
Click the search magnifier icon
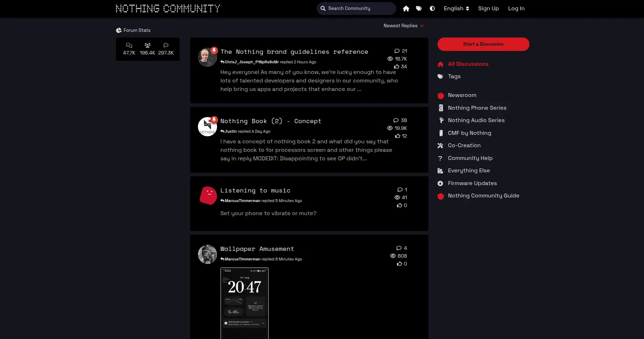click(323, 8)
